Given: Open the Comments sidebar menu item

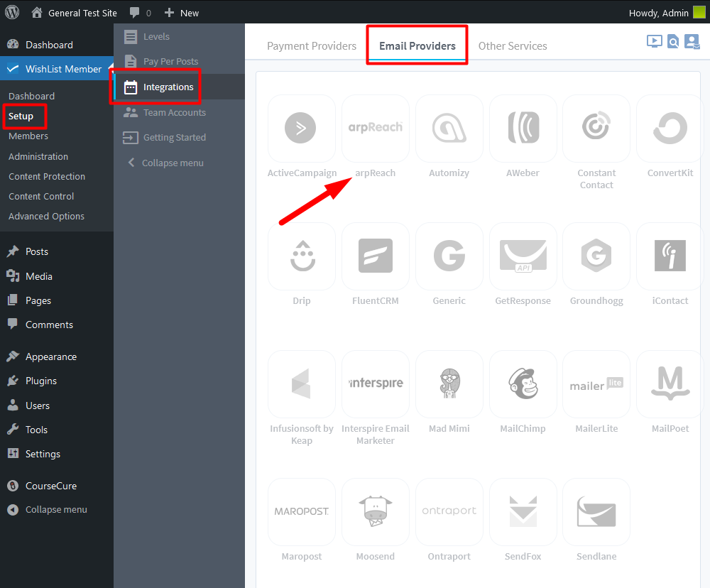Looking at the screenshot, I should [x=57, y=325].
